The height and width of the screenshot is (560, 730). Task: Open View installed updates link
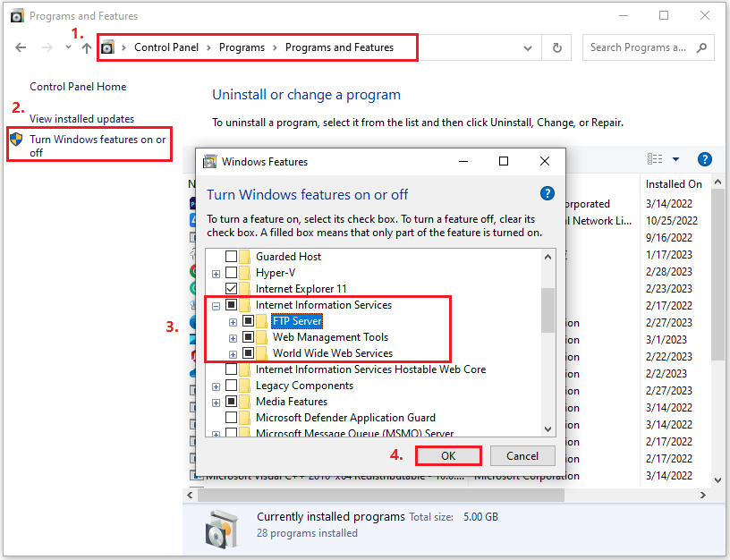(82, 119)
